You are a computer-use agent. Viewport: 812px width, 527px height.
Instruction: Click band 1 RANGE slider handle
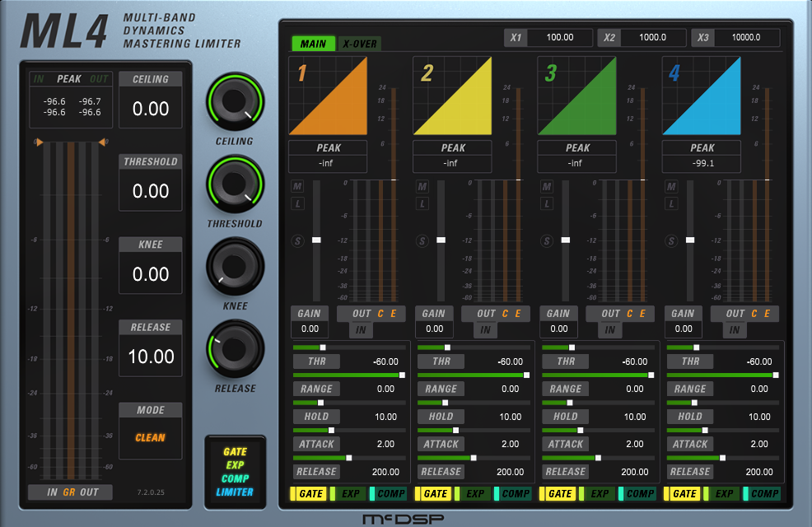402,375
